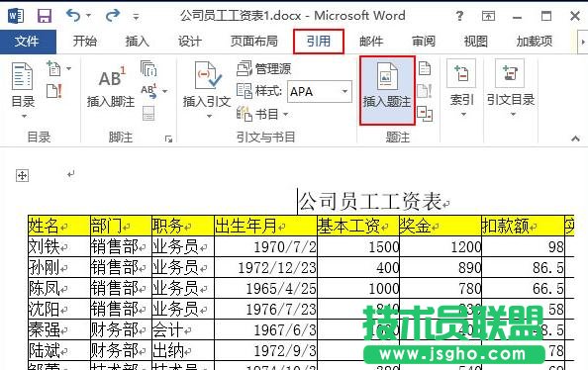Open ribbon display options
The image size is (588, 370).
click(x=488, y=16)
